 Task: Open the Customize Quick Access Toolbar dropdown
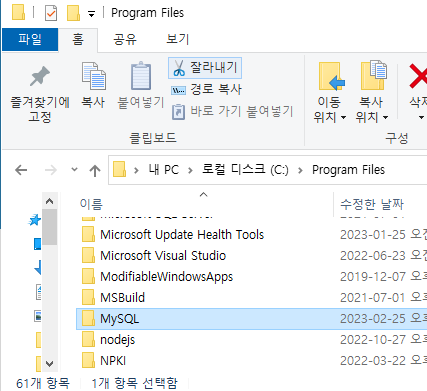pyautogui.click(x=91, y=14)
